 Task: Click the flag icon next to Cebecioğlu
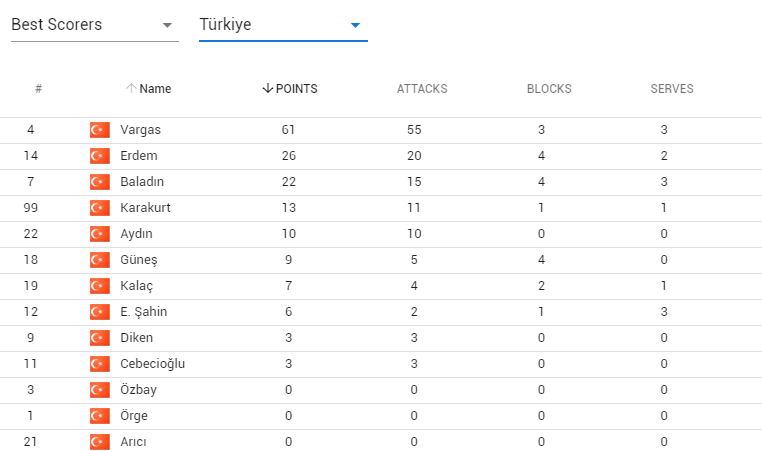point(99,364)
